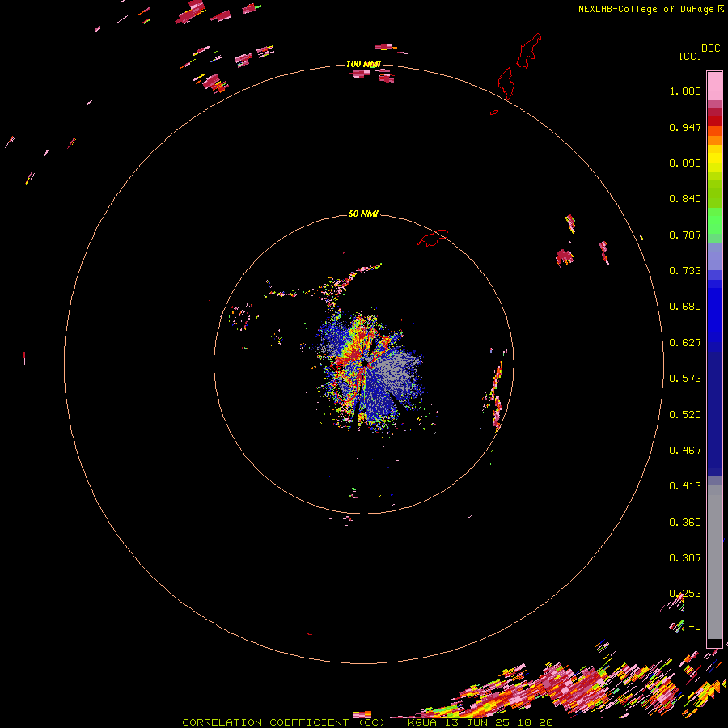Pick the black segment at color bar bottom
The height and width of the screenshot is (728, 728).
point(714,643)
